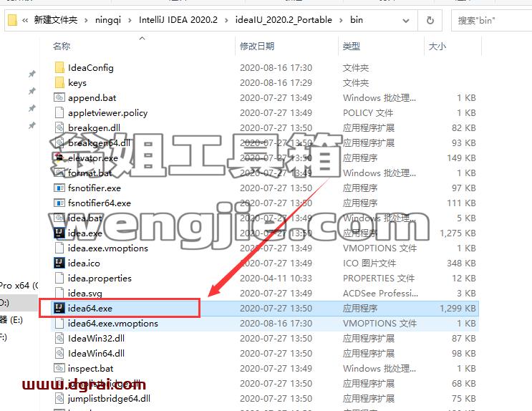Viewport: 532px width, 411px height.
Task: Select the F: drive in navigation pane
Action: (x=4, y=337)
